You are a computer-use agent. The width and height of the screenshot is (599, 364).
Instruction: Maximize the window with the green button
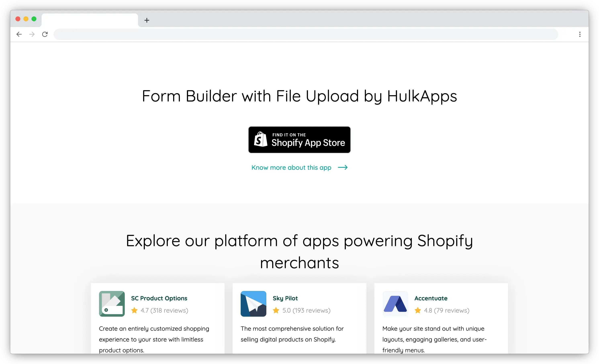(34, 19)
